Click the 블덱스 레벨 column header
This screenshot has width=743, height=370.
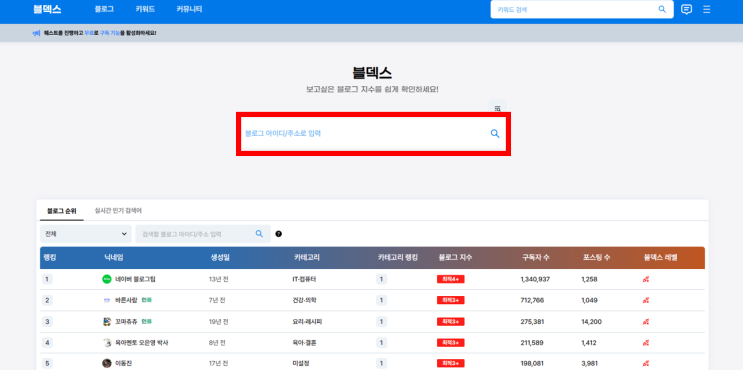coord(661,258)
